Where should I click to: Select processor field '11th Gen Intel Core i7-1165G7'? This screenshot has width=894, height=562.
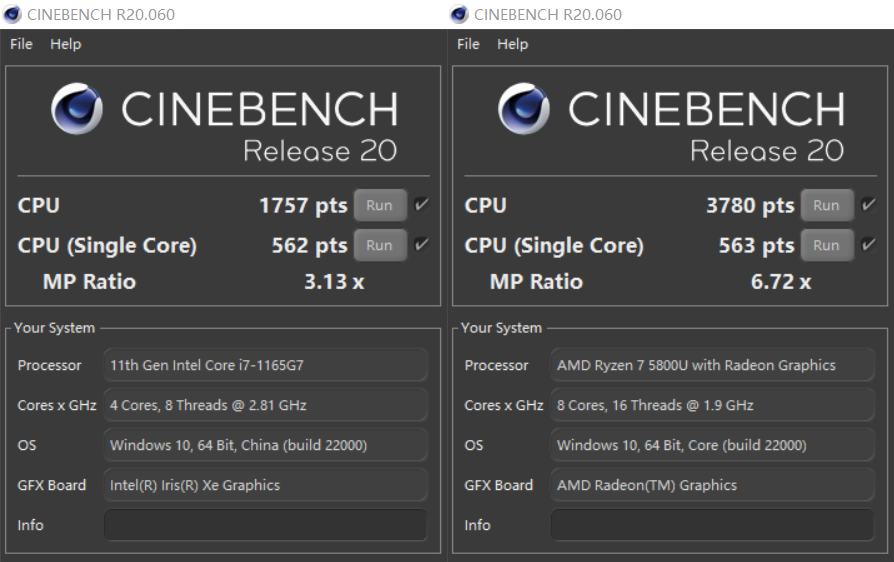[265, 365]
